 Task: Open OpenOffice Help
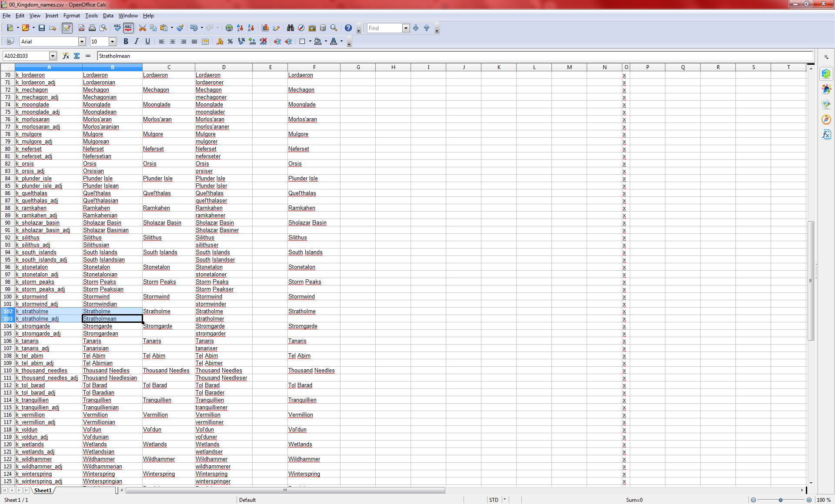[x=348, y=28]
